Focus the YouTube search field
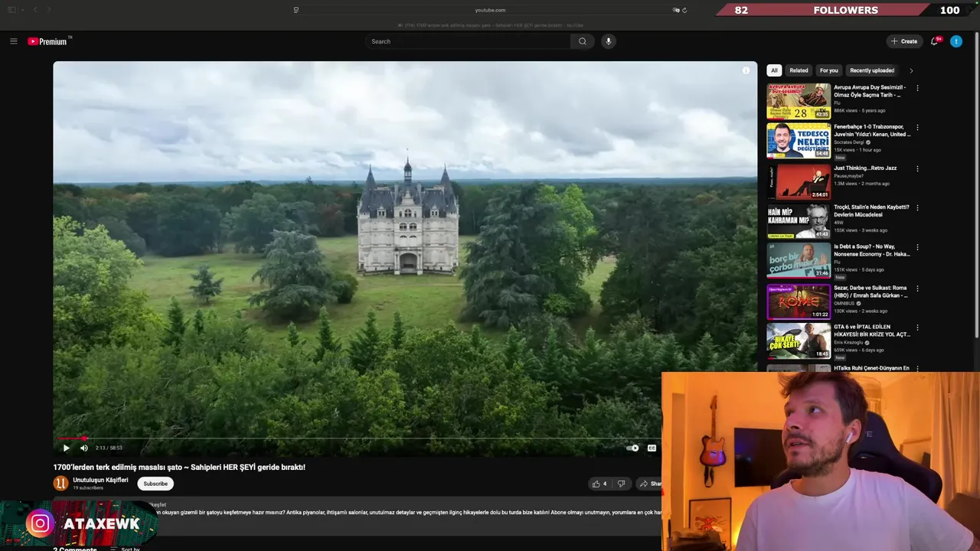Screen dimensions: 980x551 468,41
